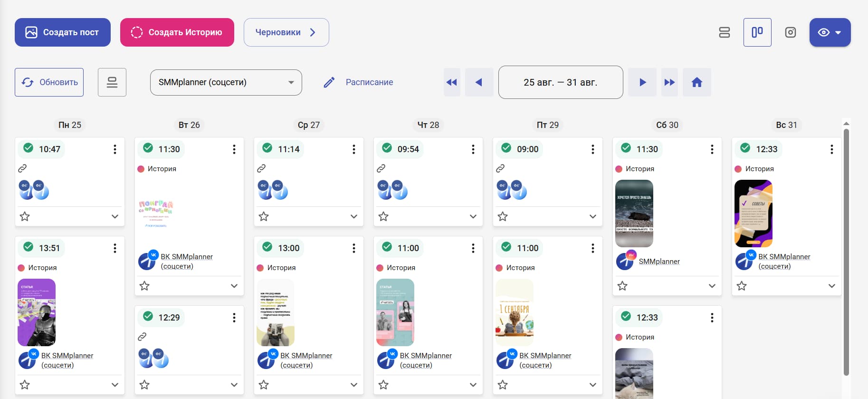Image resolution: width=868 pixels, height=399 pixels.
Task: Open three-dot menu of Friday 09:00 post
Action: [593, 149]
